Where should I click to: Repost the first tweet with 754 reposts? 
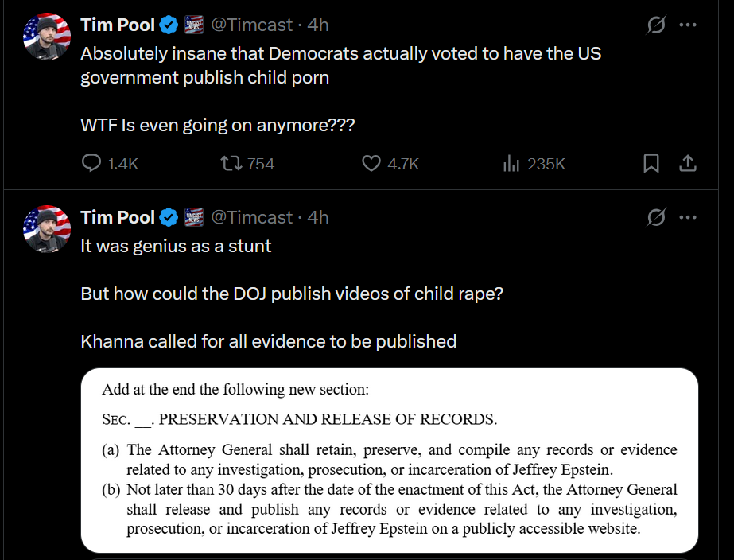(x=247, y=164)
